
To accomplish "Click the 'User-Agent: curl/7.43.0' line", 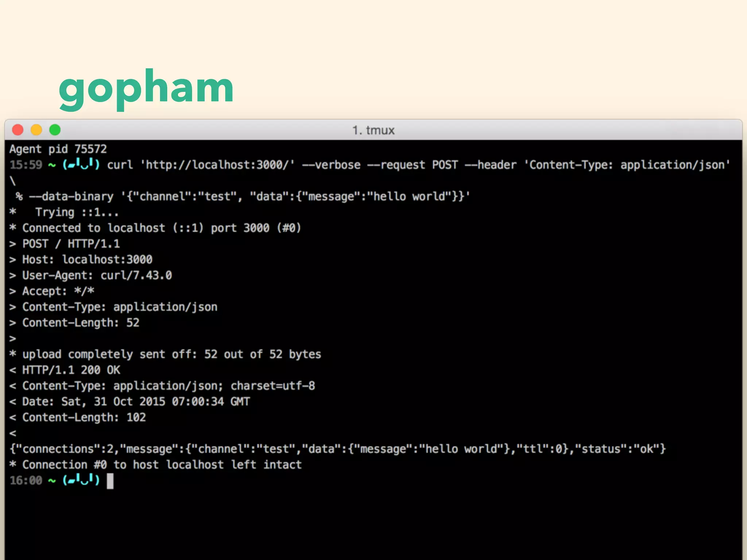I will 90,275.
